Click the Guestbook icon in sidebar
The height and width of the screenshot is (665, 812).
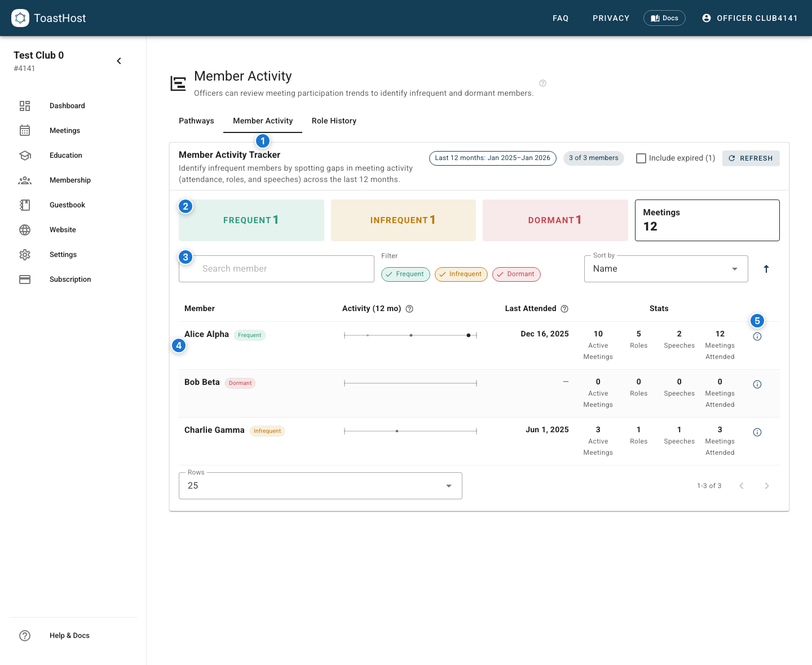tap(25, 205)
